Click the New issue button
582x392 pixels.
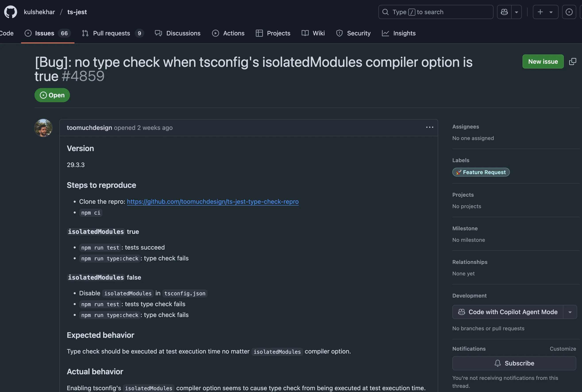click(x=543, y=61)
